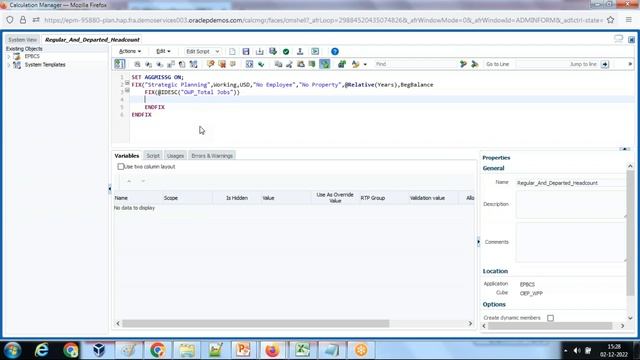Screen dimensions: 640x360
Task: Collapse the outer FIX block on line 2
Action: 127,83
